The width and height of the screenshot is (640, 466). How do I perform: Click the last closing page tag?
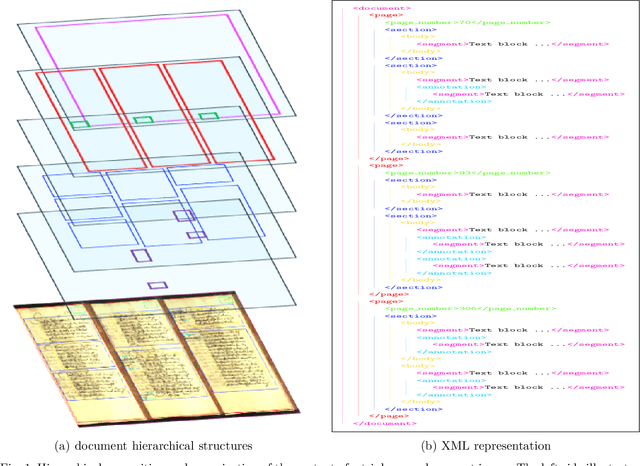(381, 415)
